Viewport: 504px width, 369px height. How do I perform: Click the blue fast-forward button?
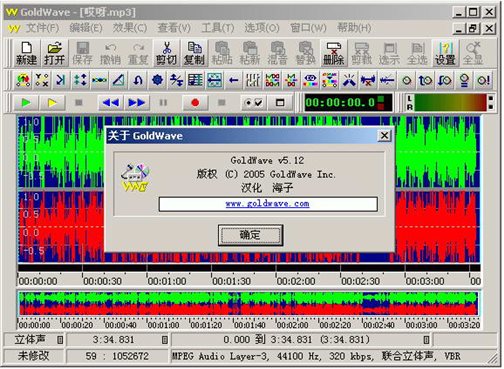coord(137,103)
